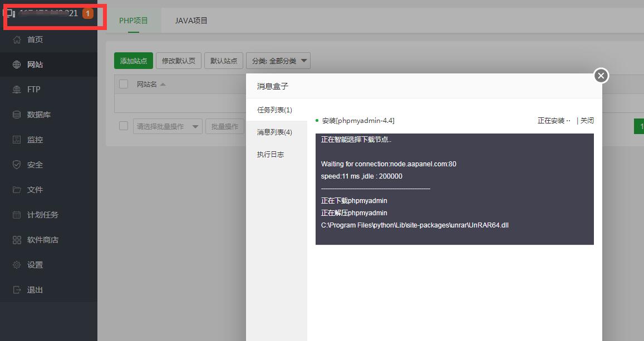
Task: Cancel install via the 关闭 link
Action: pos(587,120)
